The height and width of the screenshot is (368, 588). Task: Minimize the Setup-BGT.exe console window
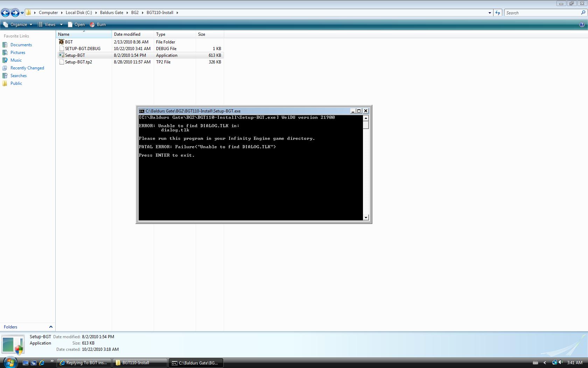[353, 111]
